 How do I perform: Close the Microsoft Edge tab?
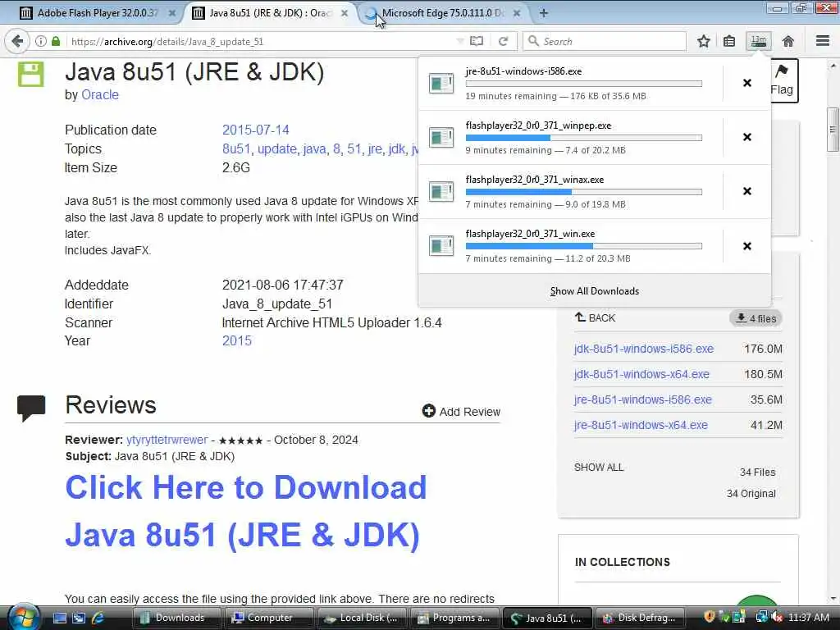[x=517, y=13]
